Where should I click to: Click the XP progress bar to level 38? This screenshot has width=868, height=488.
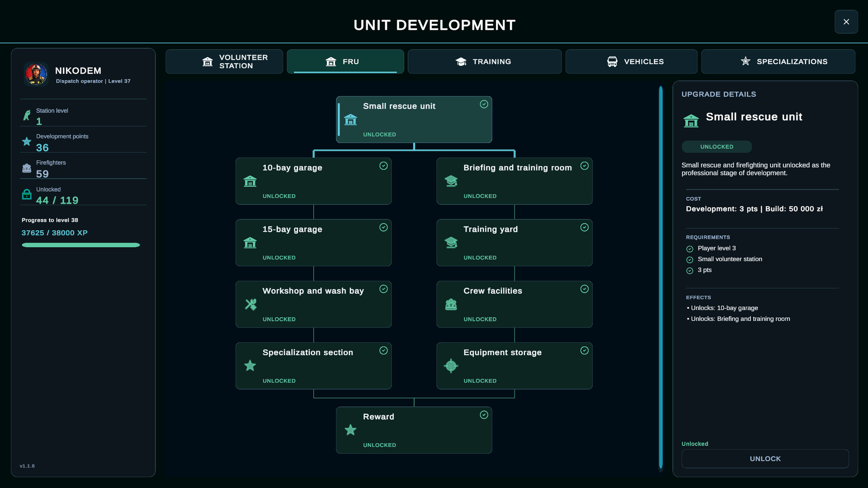(x=81, y=245)
